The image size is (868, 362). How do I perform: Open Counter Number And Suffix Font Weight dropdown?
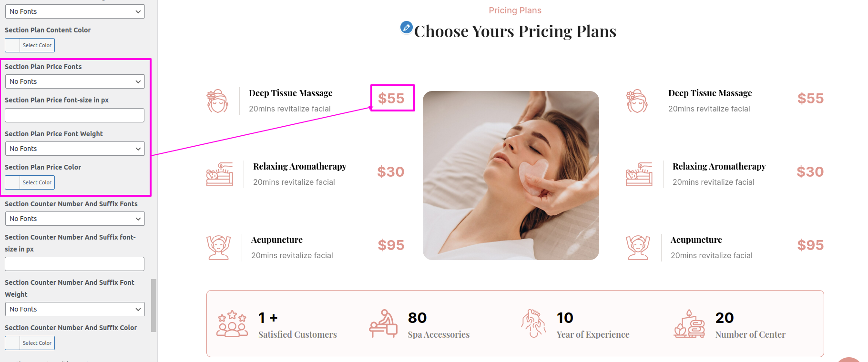pos(75,309)
